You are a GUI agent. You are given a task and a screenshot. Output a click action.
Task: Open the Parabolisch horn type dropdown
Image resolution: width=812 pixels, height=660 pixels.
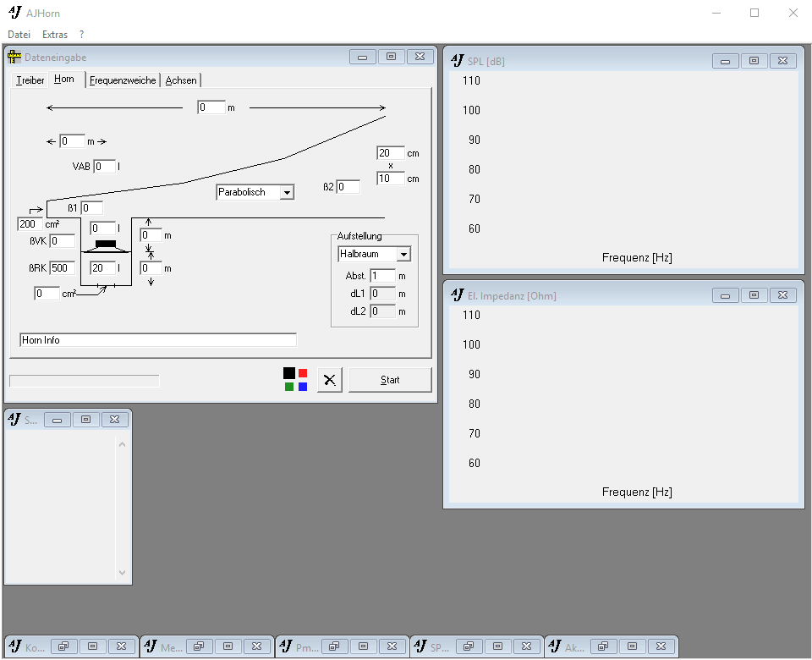[287, 193]
